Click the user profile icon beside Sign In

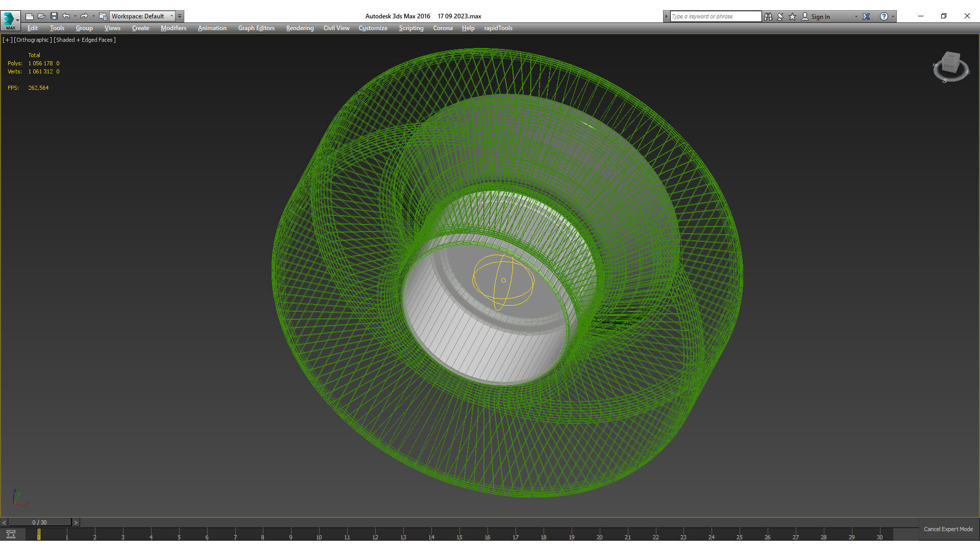[x=805, y=16]
